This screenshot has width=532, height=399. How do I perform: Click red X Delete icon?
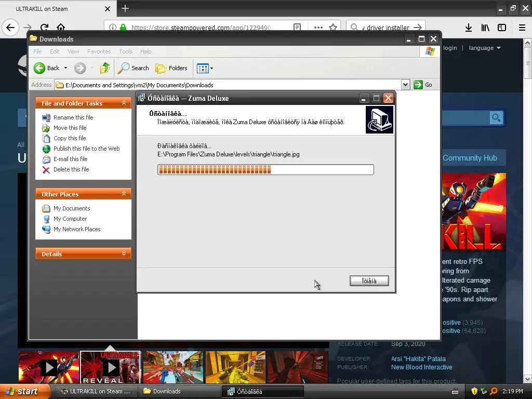point(46,170)
